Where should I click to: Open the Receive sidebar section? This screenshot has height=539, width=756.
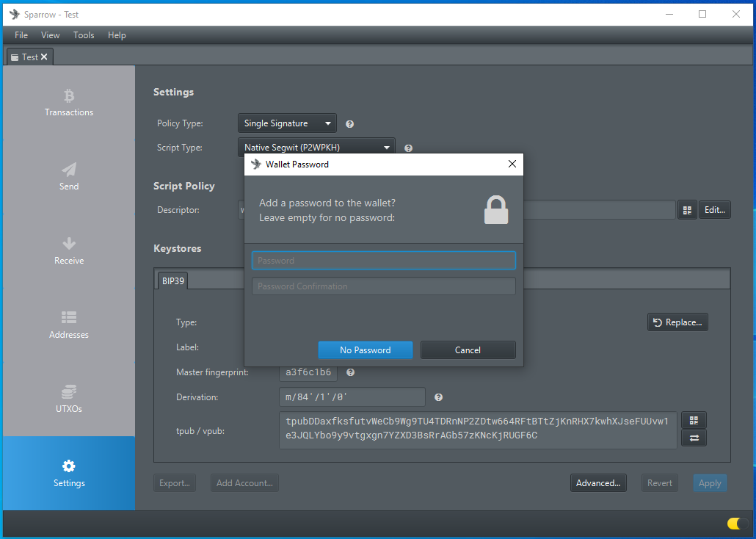69,251
